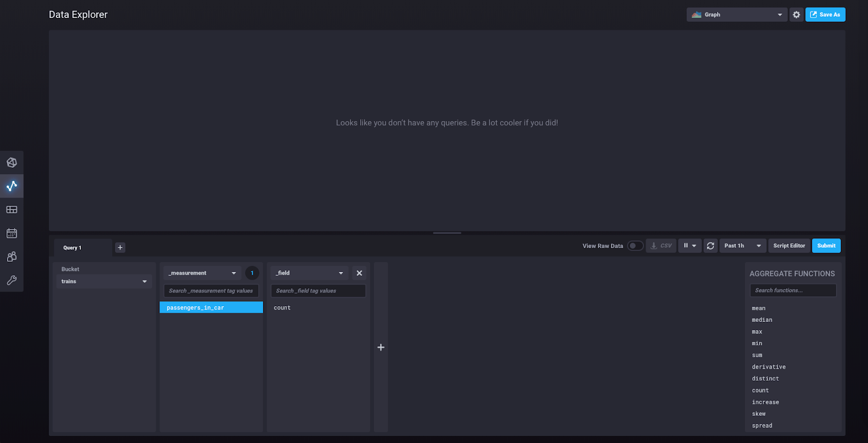868x443 pixels.
Task: Open the _field tag key dropdown
Action: (x=310, y=273)
